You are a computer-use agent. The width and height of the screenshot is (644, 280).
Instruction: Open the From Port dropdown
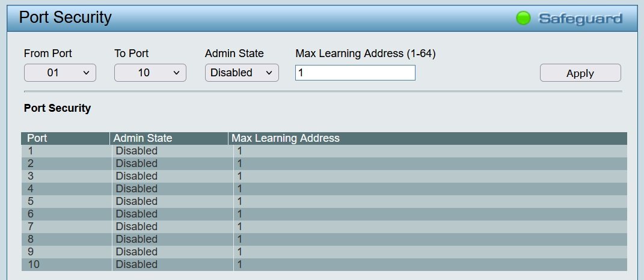[x=60, y=73]
